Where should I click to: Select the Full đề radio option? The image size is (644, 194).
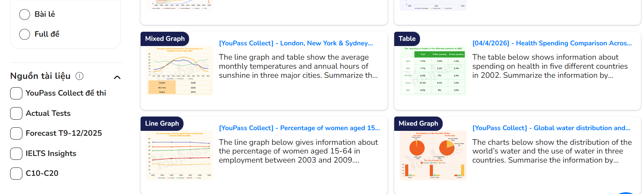[24, 34]
